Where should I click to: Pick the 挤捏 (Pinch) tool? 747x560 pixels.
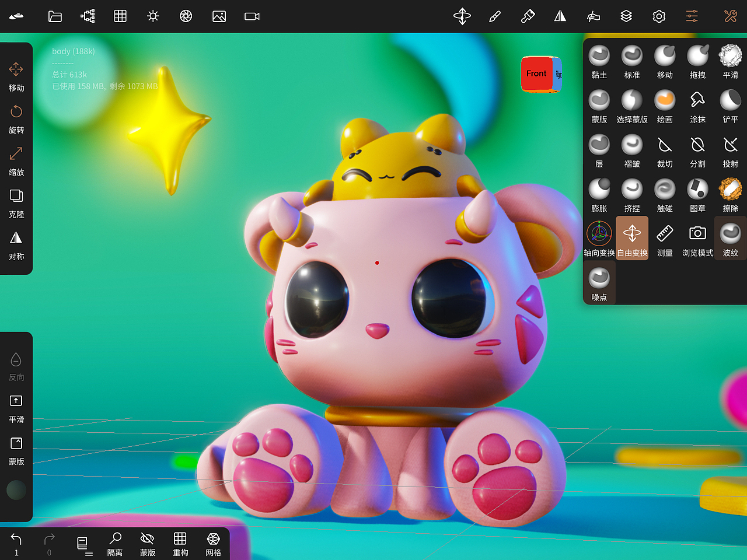(632, 195)
